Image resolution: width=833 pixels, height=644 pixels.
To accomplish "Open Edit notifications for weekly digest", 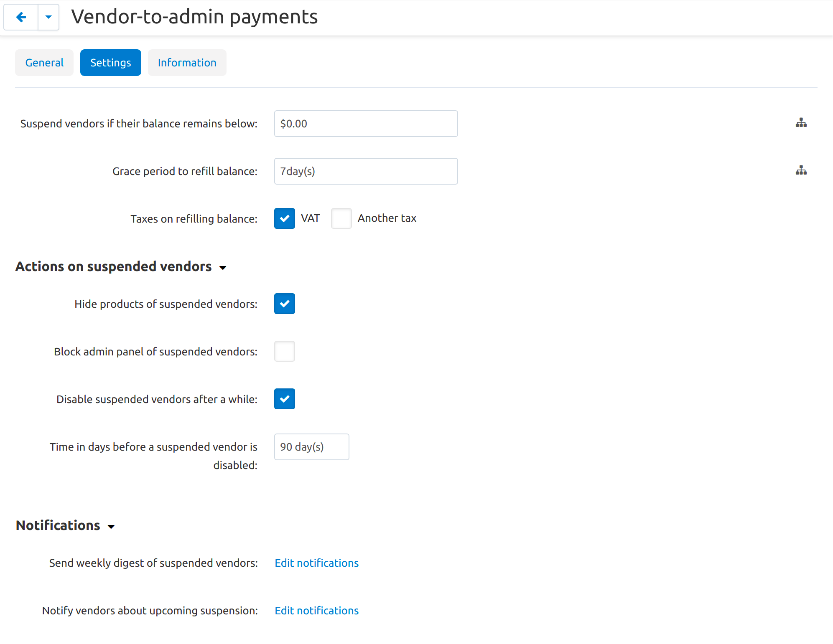I will click(x=317, y=563).
